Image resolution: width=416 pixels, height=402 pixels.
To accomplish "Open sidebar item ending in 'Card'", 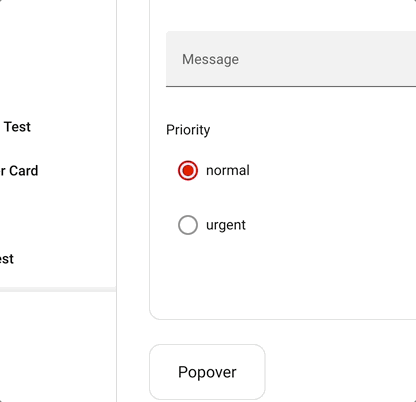I will pyautogui.click(x=19, y=171).
